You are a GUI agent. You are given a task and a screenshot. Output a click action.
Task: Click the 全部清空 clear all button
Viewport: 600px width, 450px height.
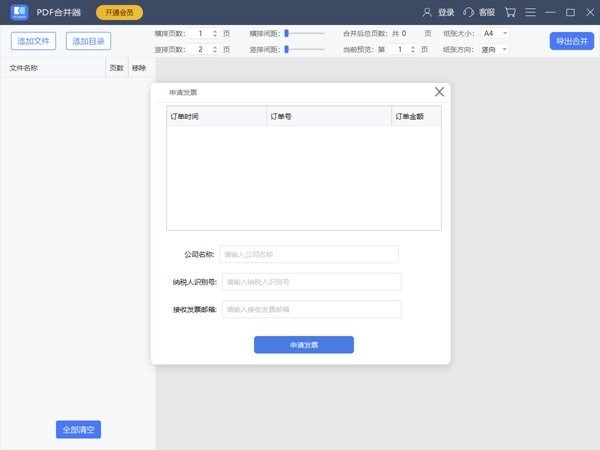pos(78,429)
